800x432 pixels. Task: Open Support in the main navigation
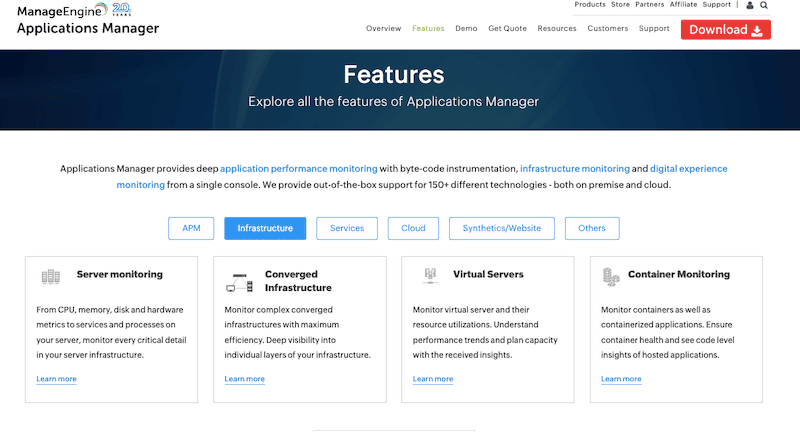click(654, 29)
